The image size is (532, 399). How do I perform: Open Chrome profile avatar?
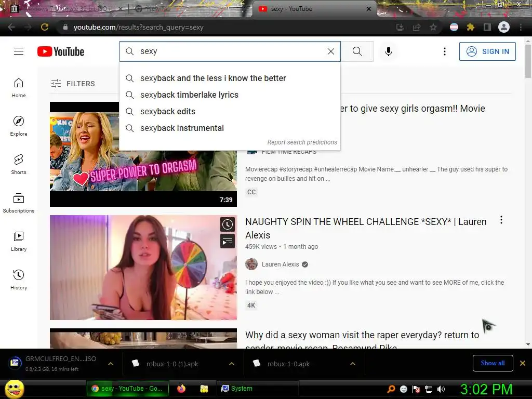[504, 27]
